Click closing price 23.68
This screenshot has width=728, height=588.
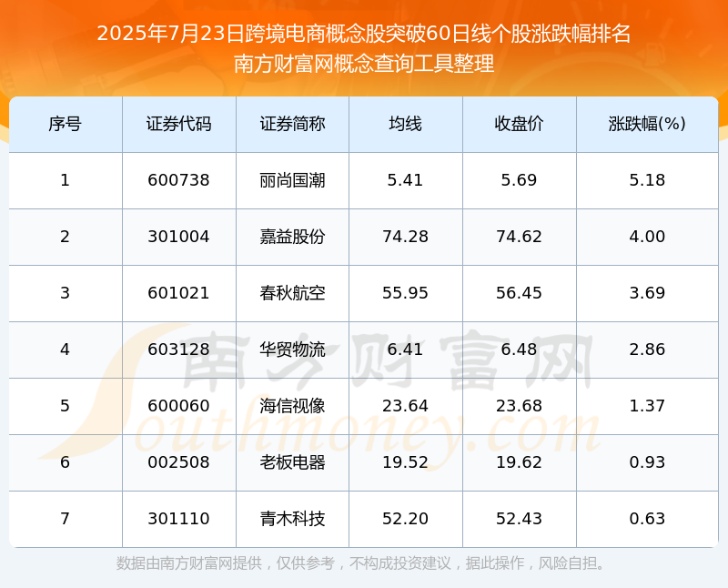(x=519, y=406)
